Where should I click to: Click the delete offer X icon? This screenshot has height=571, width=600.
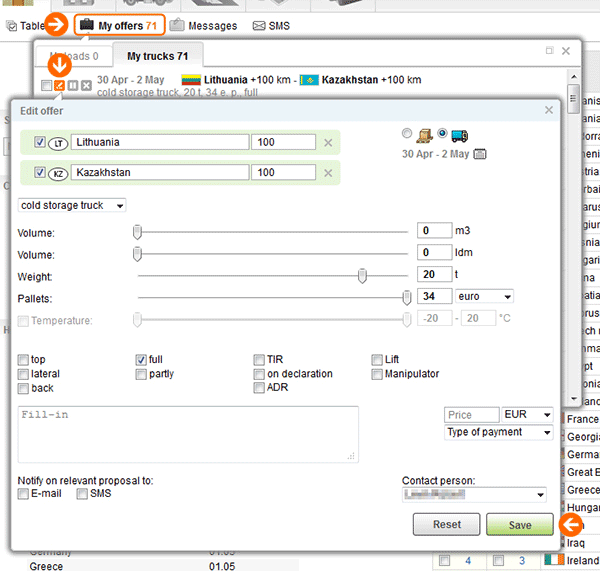[x=86, y=86]
